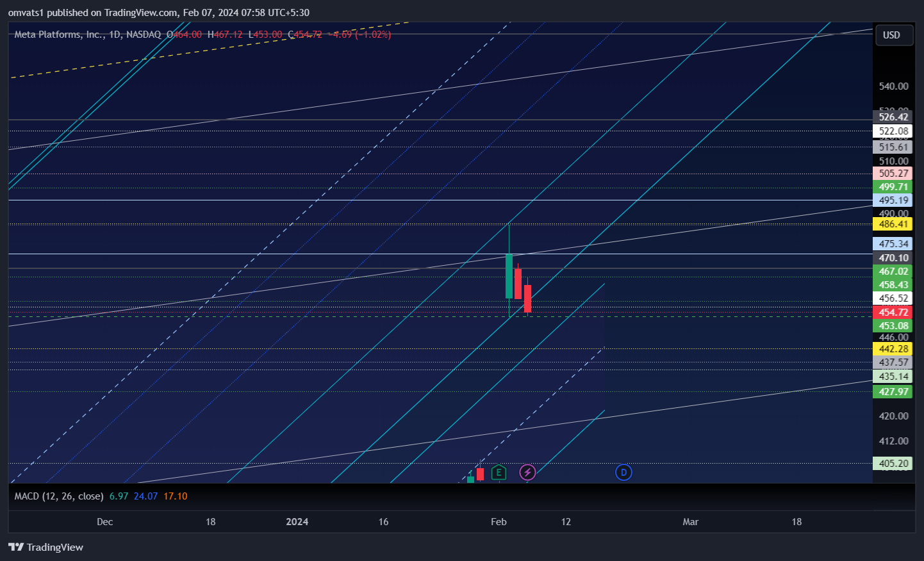Click the 412.00 price scale value
Image resolution: width=924 pixels, height=561 pixels.
pyautogui.click(x=893, y=441)
